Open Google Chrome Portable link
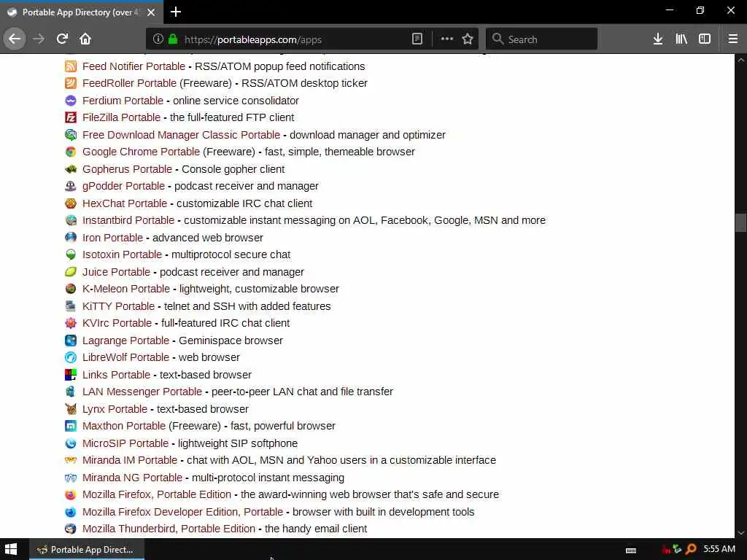747x560 pixels. [x=141, y=152]
